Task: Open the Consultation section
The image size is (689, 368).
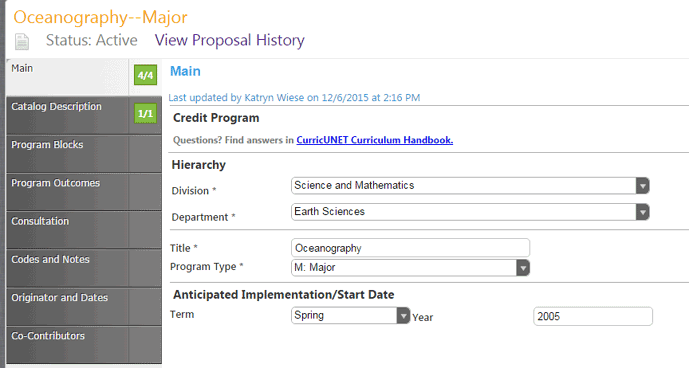Action: [68, 230]
